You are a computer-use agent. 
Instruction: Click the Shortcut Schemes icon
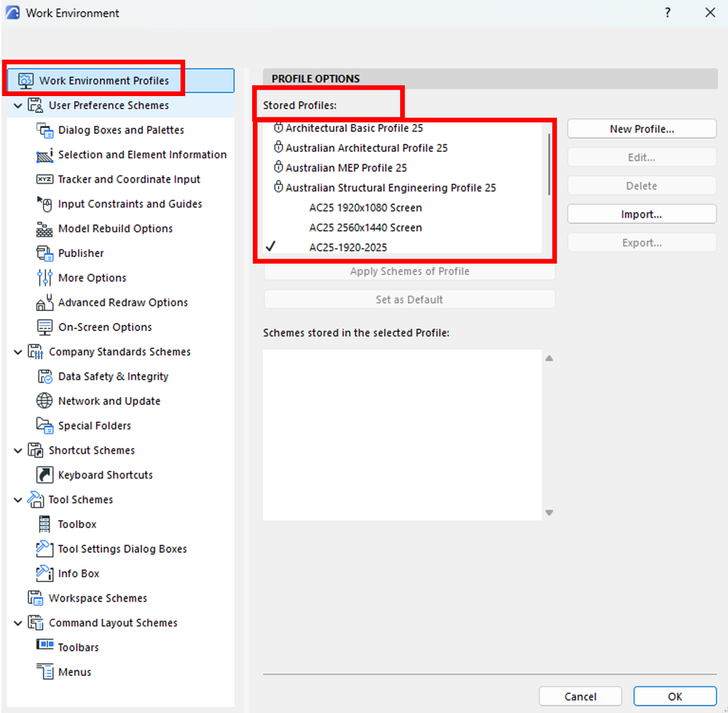[x=35, y=450]
